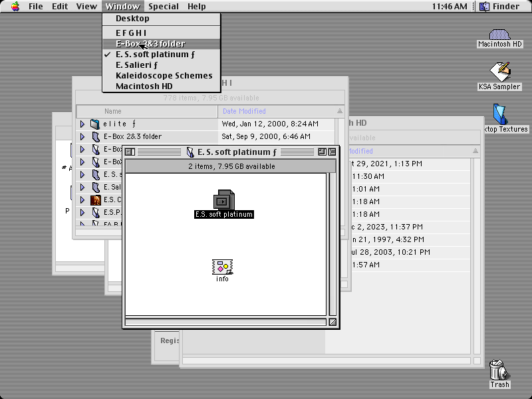Viewport: 532px width, 399px height.
Task: Expand the E-Box 2&3 folder triangle
Action: 82,136
